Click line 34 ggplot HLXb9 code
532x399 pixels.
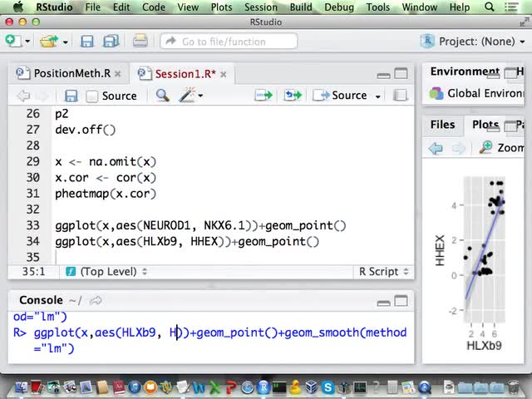click(187, 241)
